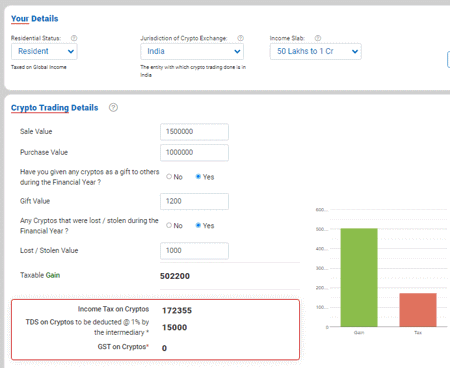The width and height of the screenshot is (450, 368).
Task: Click help icon beside Crypto Trading Details
Action: tap(113, 108)
